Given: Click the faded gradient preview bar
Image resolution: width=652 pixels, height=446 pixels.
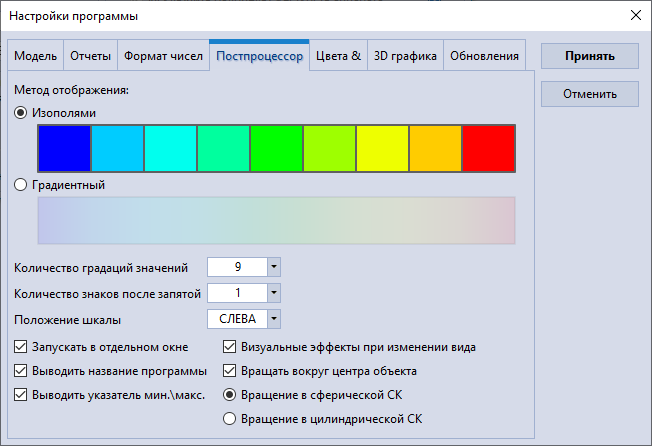Looking at the screenshot, I should point(277,220).
